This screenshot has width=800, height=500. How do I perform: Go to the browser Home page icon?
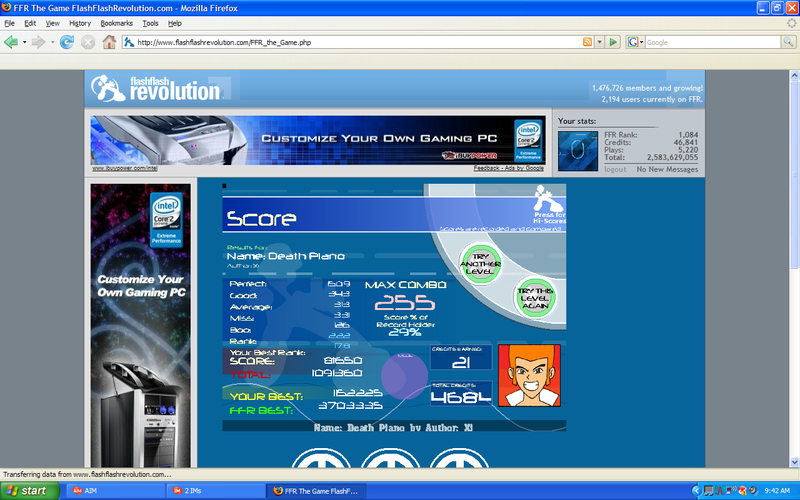[x=109, y=42]
